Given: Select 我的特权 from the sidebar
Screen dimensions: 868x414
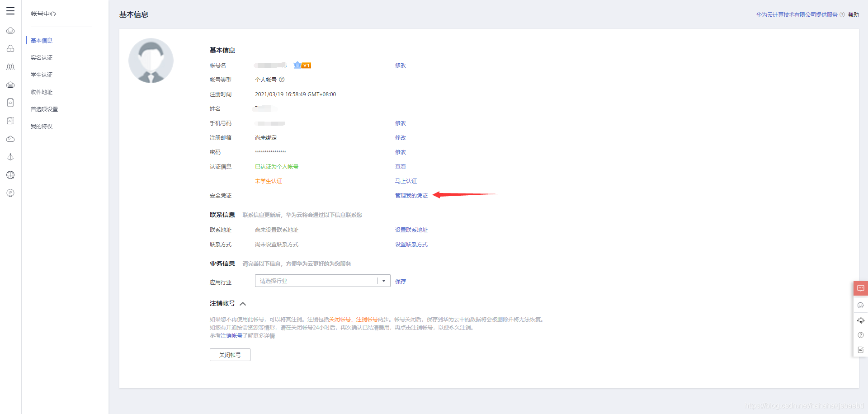Looking at the screenshot, I should coord(41,126).
